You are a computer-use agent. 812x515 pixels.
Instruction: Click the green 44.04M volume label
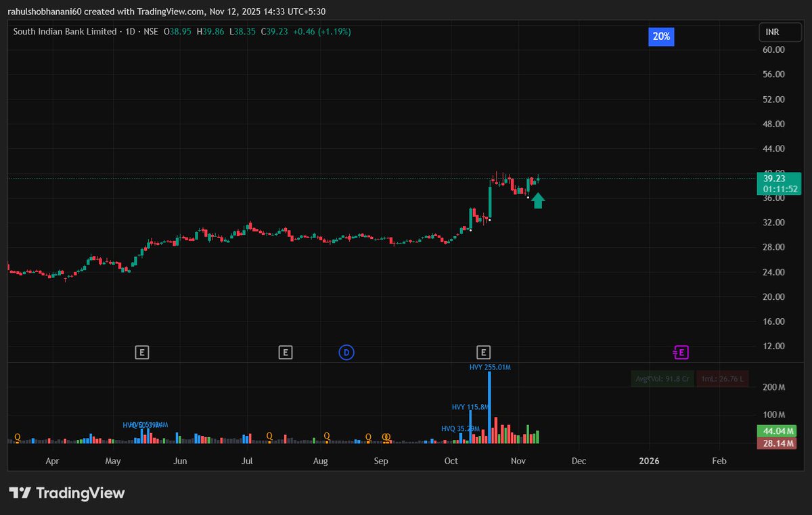(777, 431)
